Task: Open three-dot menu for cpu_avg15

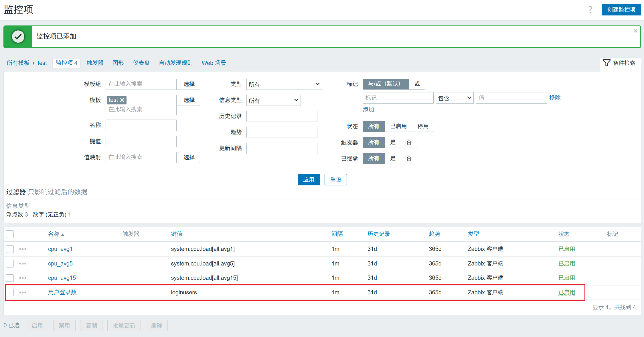Action: [23, 278]
